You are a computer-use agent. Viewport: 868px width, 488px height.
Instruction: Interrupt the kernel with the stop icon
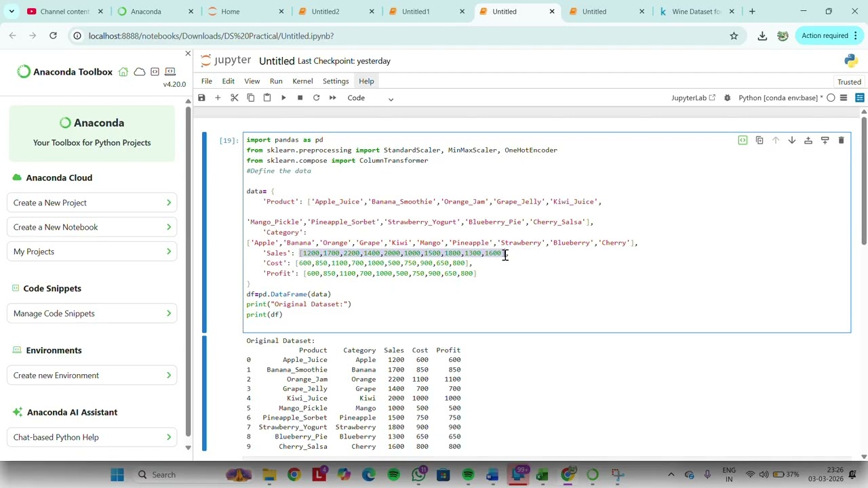[x=300, y=98]
